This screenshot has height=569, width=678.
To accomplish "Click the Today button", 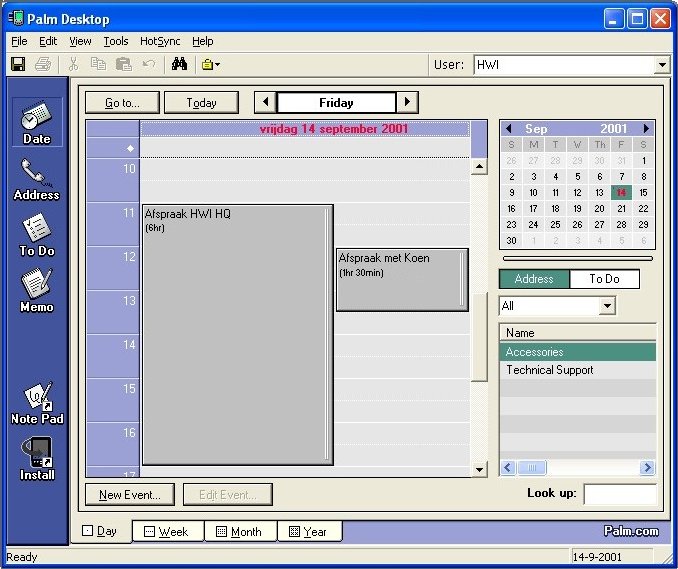I will point(201,102).
